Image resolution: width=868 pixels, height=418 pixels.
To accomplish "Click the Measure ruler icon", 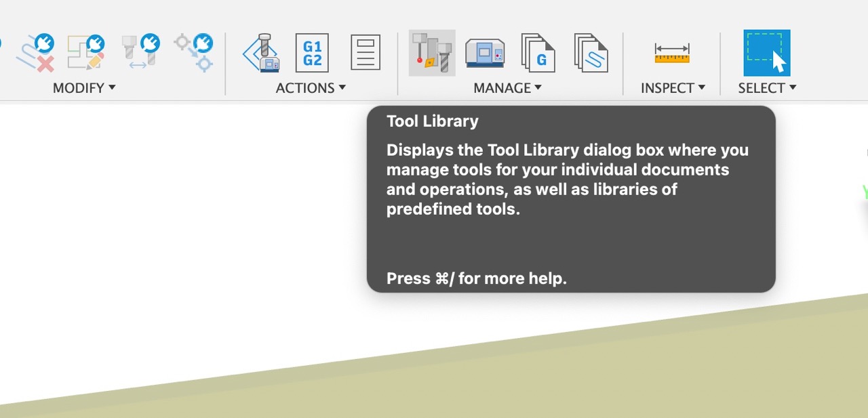I will [x=672, y=53].
